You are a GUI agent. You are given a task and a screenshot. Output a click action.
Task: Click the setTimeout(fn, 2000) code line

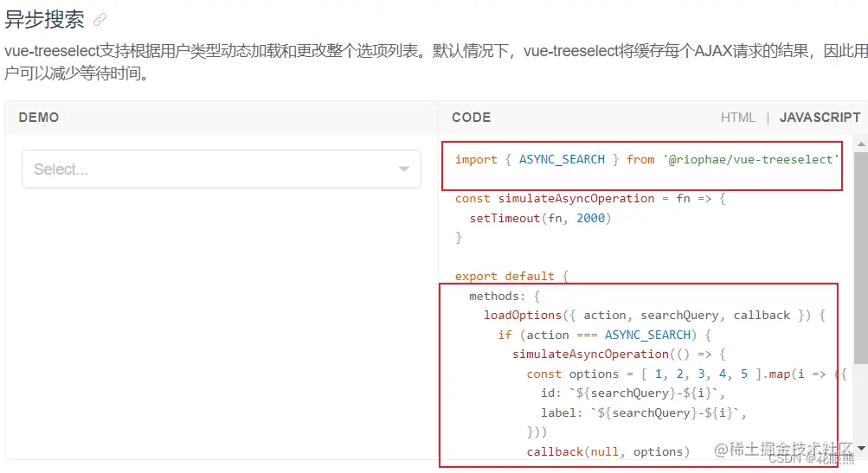pyautogui.click(x=540, y=218)
